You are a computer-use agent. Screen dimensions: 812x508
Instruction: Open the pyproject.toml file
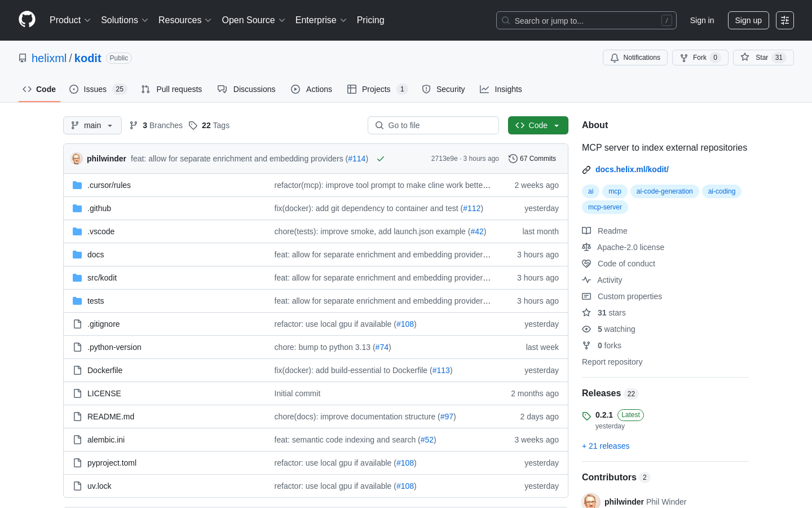point(112,463)
